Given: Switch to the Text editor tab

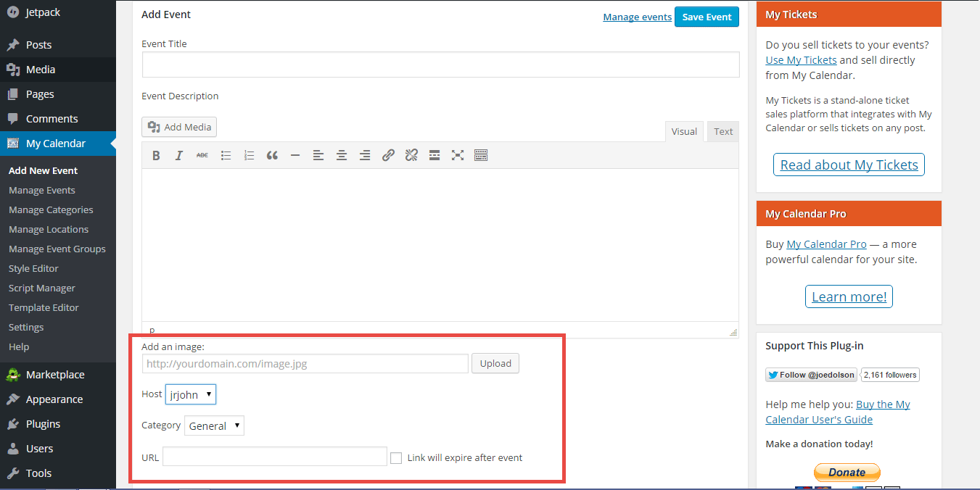Looking at the screenshot, I should 723,131.
